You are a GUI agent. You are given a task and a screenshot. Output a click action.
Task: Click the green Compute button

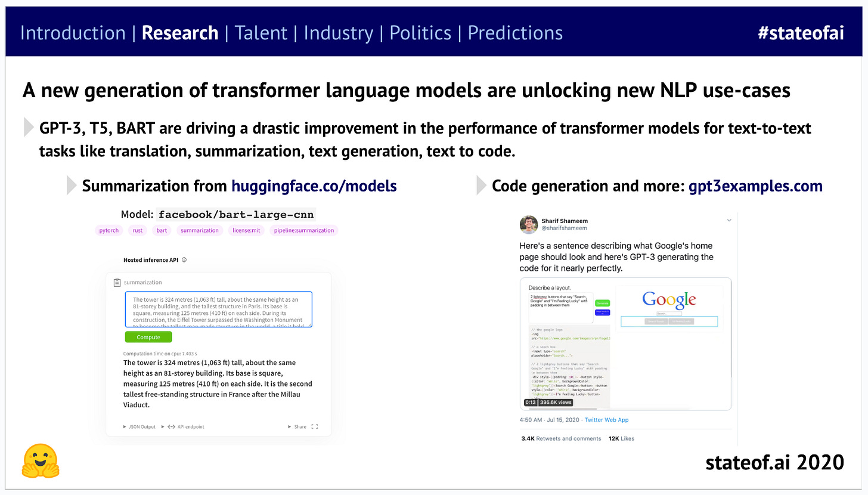click(x=148, y=337)
